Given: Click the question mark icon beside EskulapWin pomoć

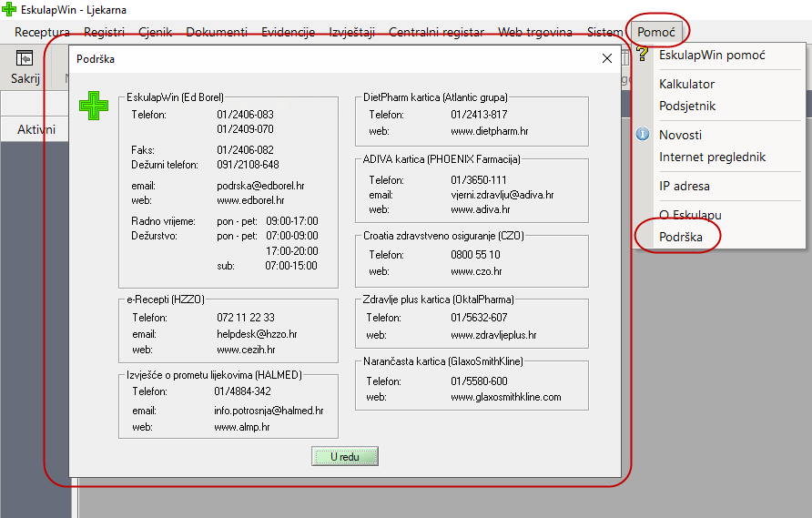Looking at the screenshot, I should 642,55.
